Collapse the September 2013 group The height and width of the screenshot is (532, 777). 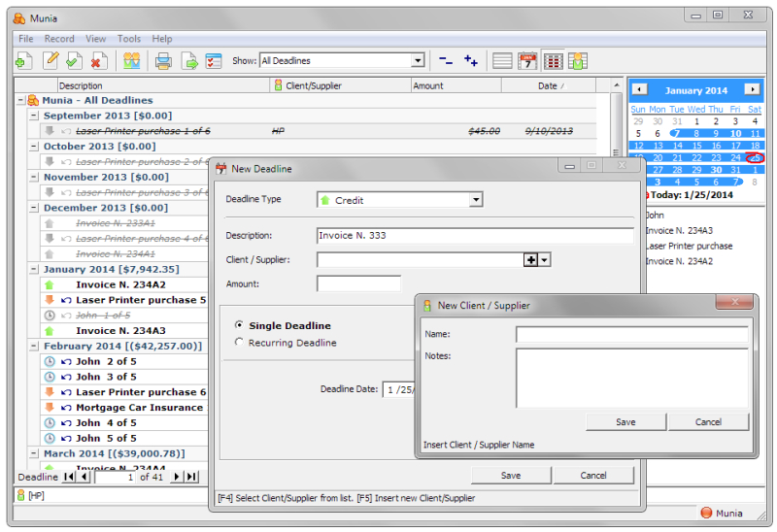coord(34,116)
